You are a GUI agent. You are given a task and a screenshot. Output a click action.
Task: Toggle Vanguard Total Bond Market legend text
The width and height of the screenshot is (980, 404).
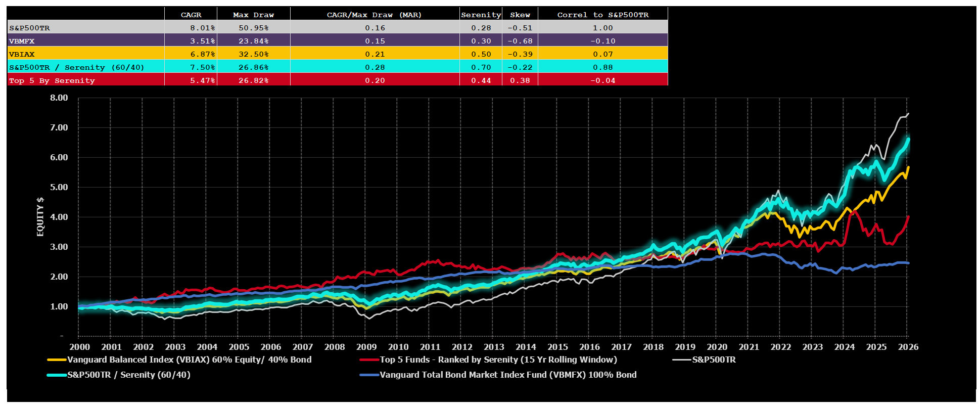pyautogui.click(x=508, y=375)
